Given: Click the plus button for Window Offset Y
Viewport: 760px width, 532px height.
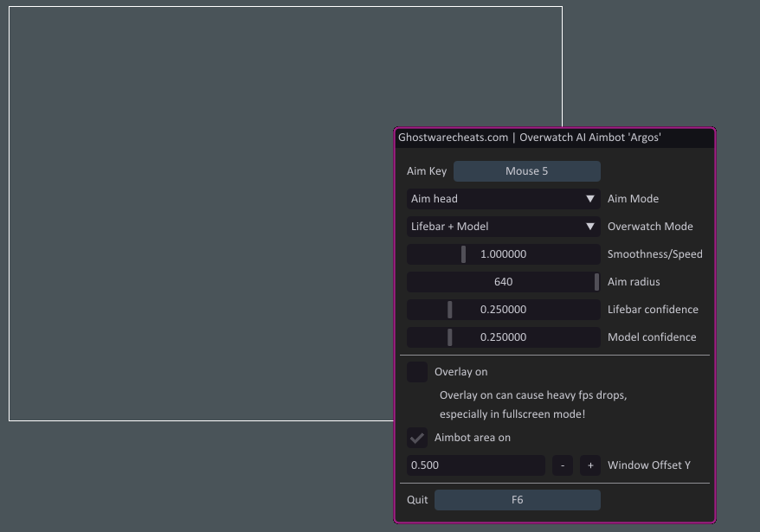Looking at the screenshot, I should (590, 465).
